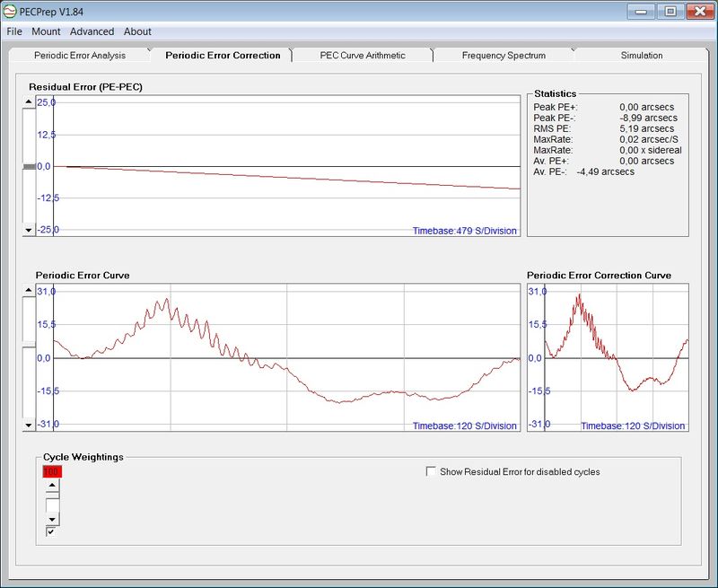Click the MaxRate 0,02 arcsec/S value
Viewport: 718px width, 588px height.
(x=649, y=139)
